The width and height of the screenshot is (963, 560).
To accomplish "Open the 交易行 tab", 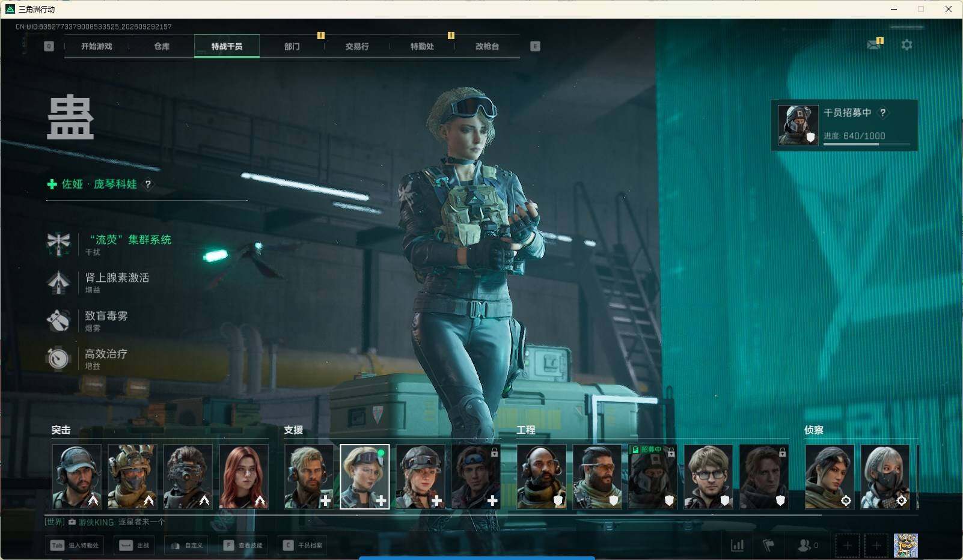I will [x=357, y=46].
